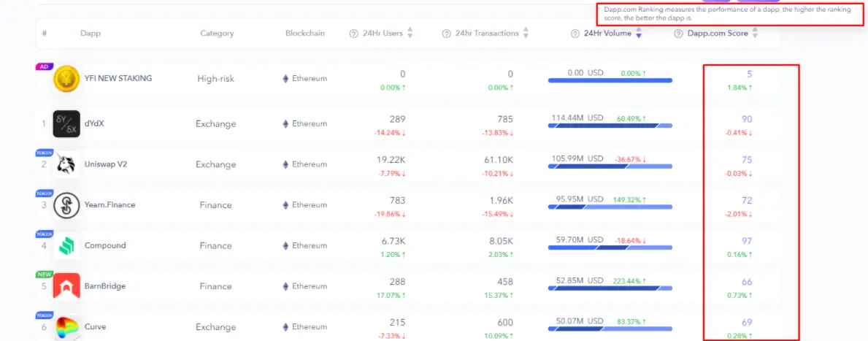This screenshot has width=868, height=341.
Task: Click the help icon beside Dapp.com Score
Action: pos(678,34)
